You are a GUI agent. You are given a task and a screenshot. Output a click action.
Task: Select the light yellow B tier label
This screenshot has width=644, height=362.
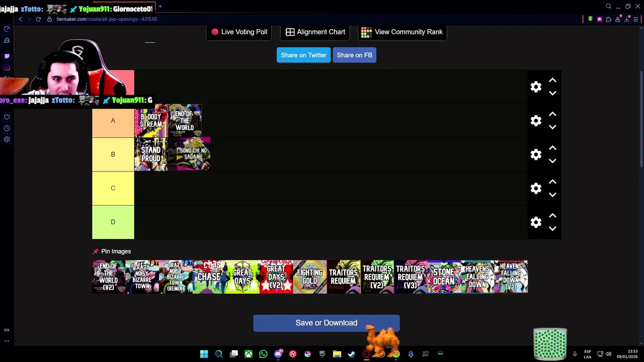pyautogui.click(x=113, y=154)
